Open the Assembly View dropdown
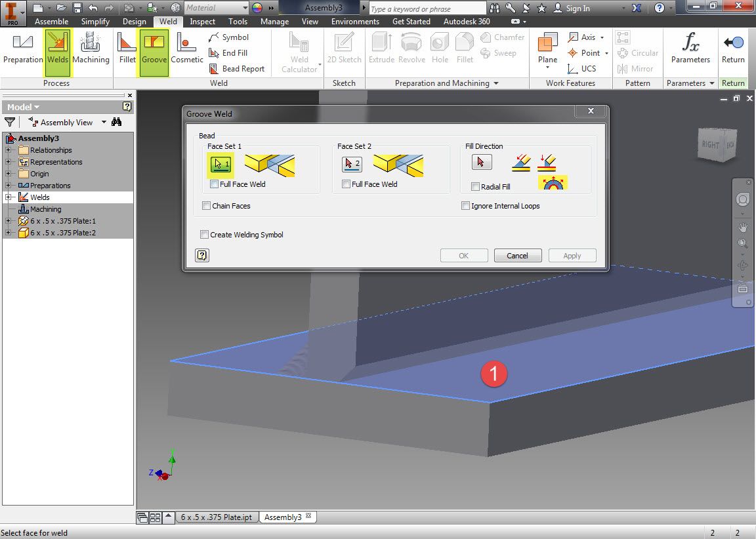Image resolution: width=756 pixels, height=539 pixels. pyautogui.click(x=103, y=121)
